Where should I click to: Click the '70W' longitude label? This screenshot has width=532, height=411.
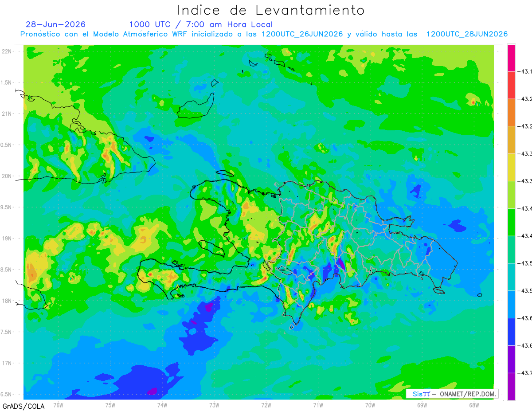pos(370,405)
